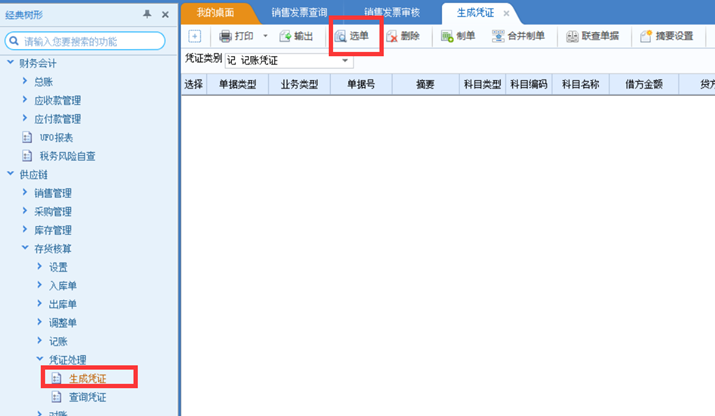Image resolution: width=715 pixels, height=416 pixels.
Task: Expand the 库存管理 tree node
Action: tap(25, 229)
